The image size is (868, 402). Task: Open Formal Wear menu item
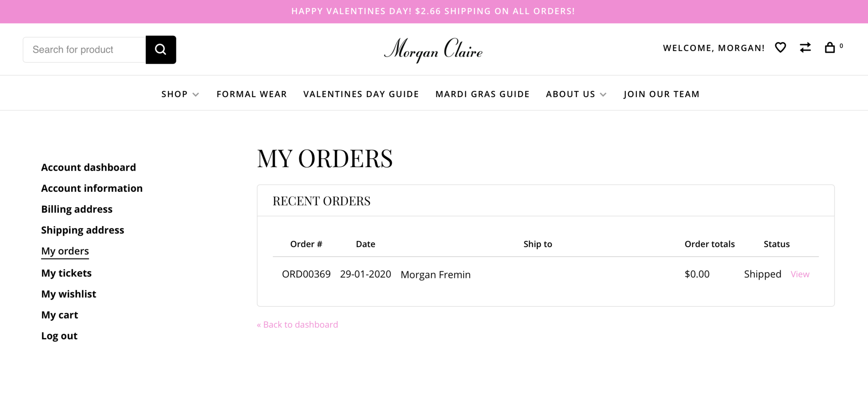[x=251, y=94]
